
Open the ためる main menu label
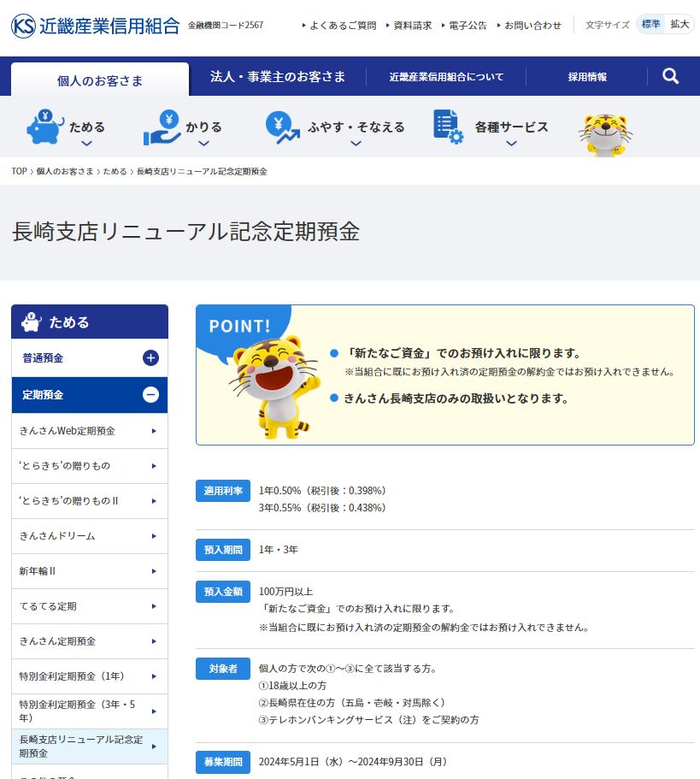click(x=87, y=127)
